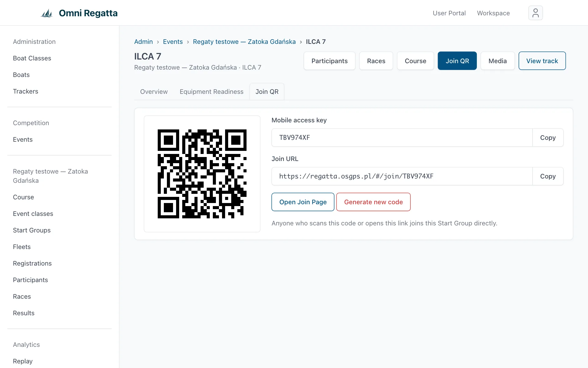The image size is (588, 368).
Task: Open Start Groups in sidebar
Action: 32,230
